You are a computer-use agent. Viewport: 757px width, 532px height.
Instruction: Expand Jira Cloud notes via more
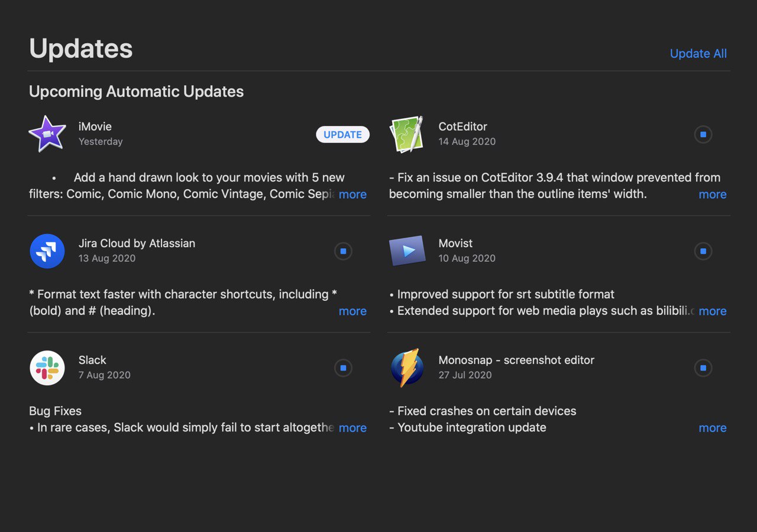click(x=352, y=311)
